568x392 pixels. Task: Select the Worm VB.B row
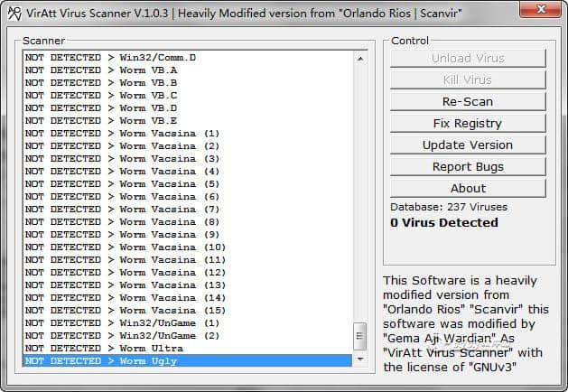point(188,83)
